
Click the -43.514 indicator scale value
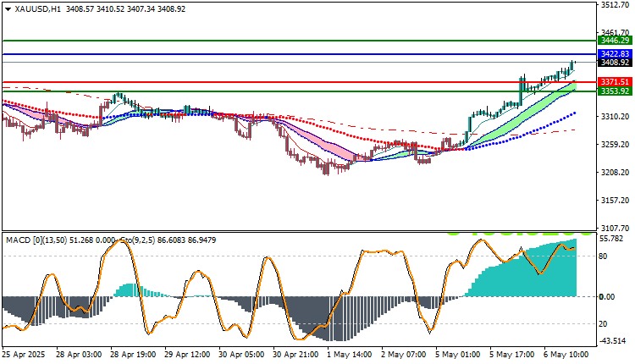[612, 341]
